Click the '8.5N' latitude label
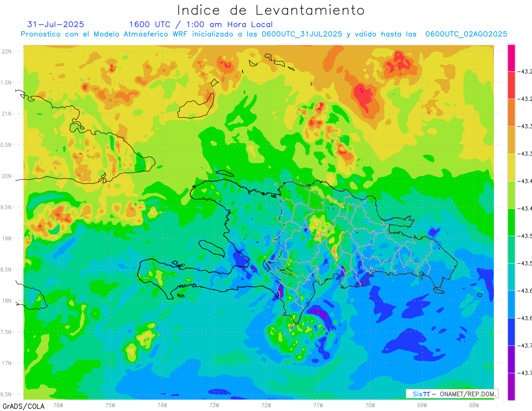Image resolution: width=532 pixels, height=411 pixels. click(7, 270)
